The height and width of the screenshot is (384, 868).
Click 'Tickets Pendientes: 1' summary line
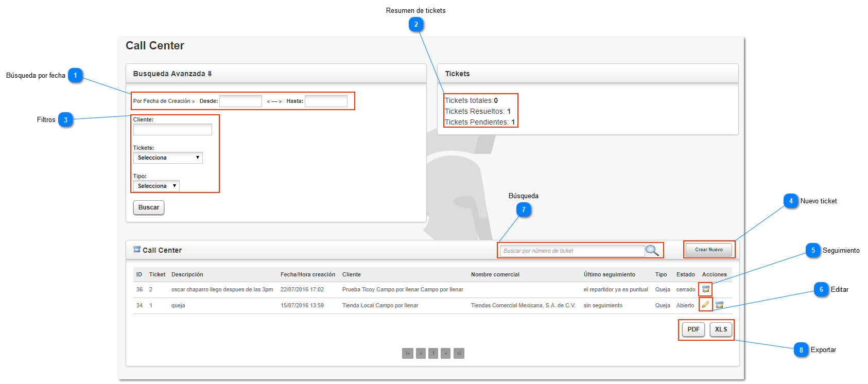(x=480, y=122)
